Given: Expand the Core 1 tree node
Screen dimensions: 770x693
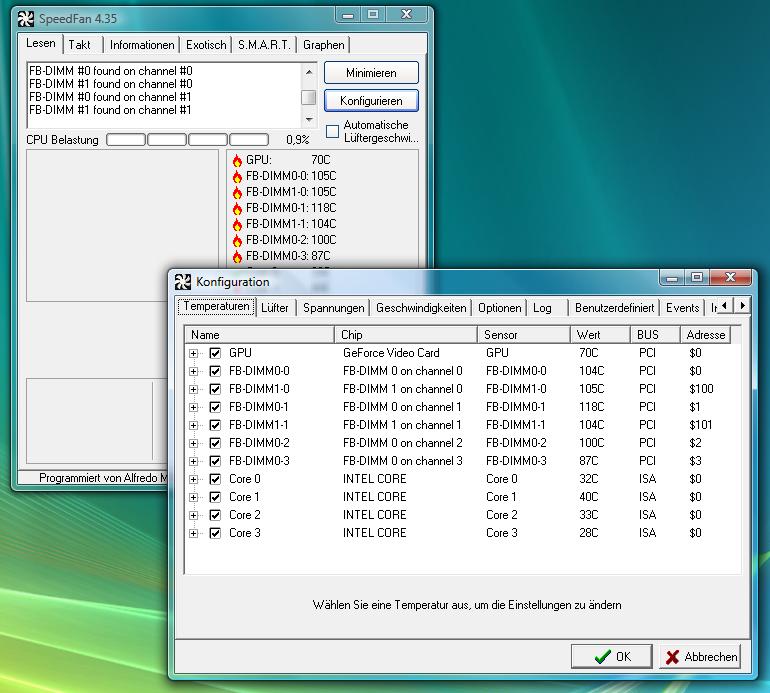Looking at the screenshot, I should point(193,498).
